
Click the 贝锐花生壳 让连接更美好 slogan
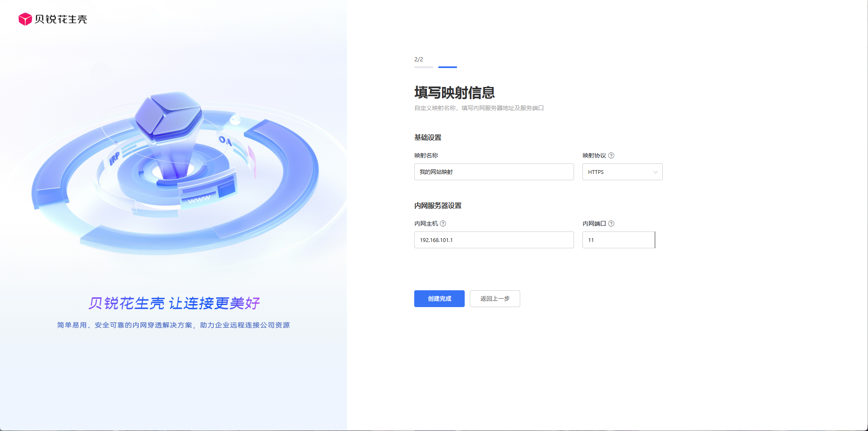[x=174, y=303]
